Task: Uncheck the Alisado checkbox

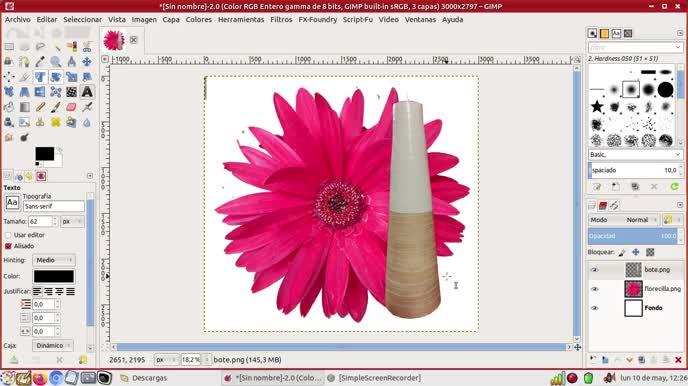Action: pos(8,246)
